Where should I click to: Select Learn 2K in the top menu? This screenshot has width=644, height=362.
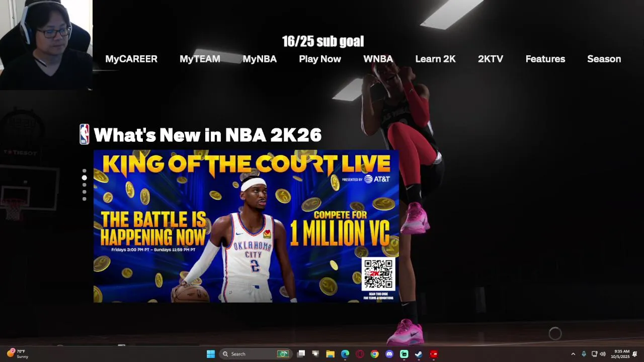pos(435,59)
